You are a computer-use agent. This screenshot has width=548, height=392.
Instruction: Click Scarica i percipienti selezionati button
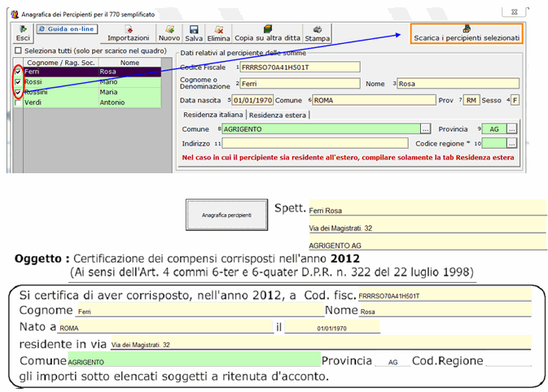[467, 33]
